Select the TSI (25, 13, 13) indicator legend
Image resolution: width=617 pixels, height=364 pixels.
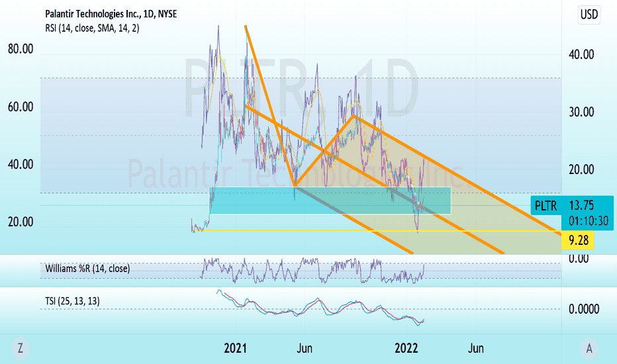[x=72, y=301]
